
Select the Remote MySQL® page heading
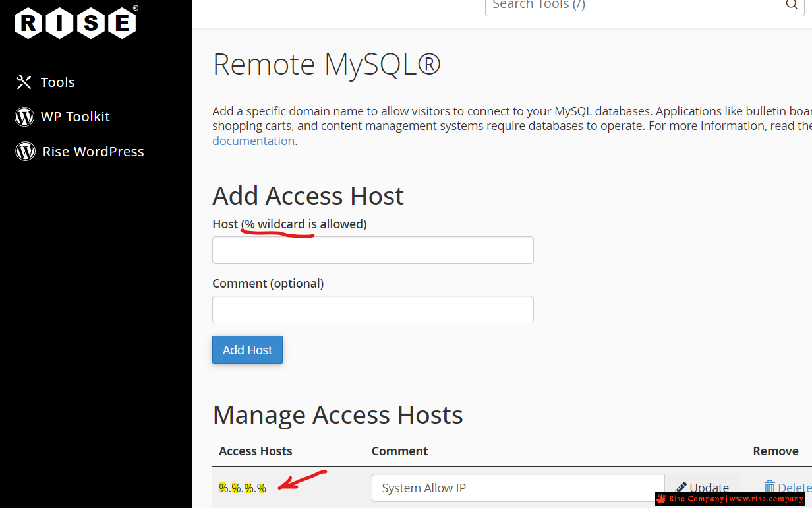326,65
